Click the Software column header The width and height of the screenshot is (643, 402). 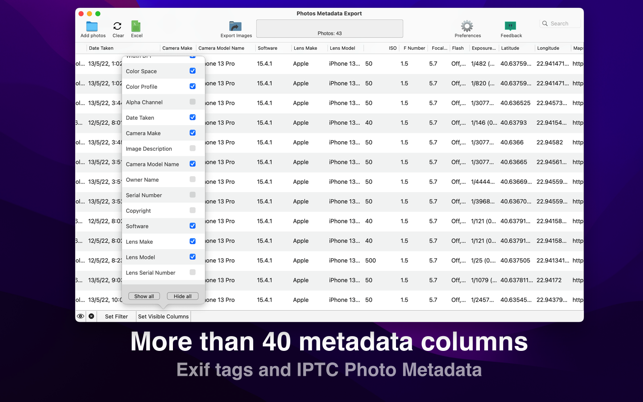tap(273, 48)
